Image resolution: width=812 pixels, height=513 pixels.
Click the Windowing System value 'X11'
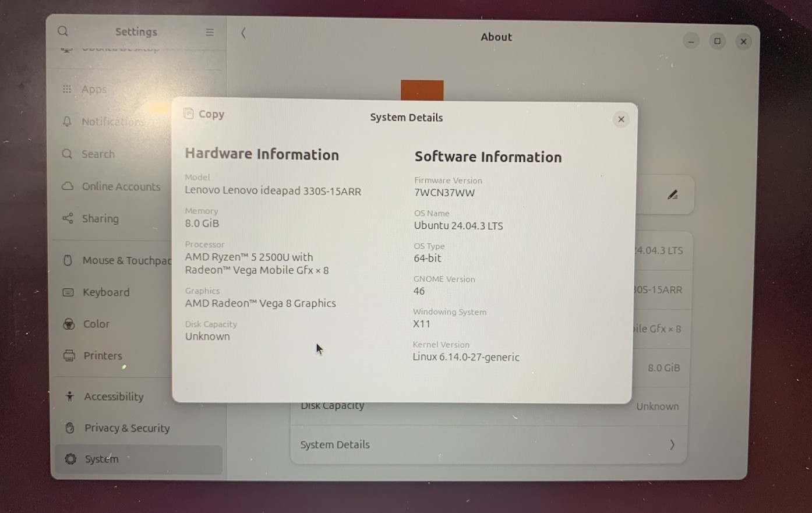click(x=422, y=324)
